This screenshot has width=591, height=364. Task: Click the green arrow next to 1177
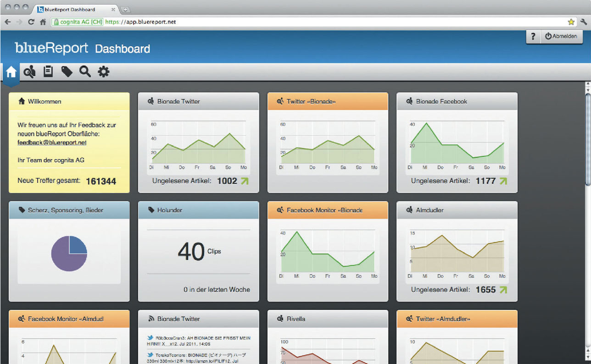[503, 181]
